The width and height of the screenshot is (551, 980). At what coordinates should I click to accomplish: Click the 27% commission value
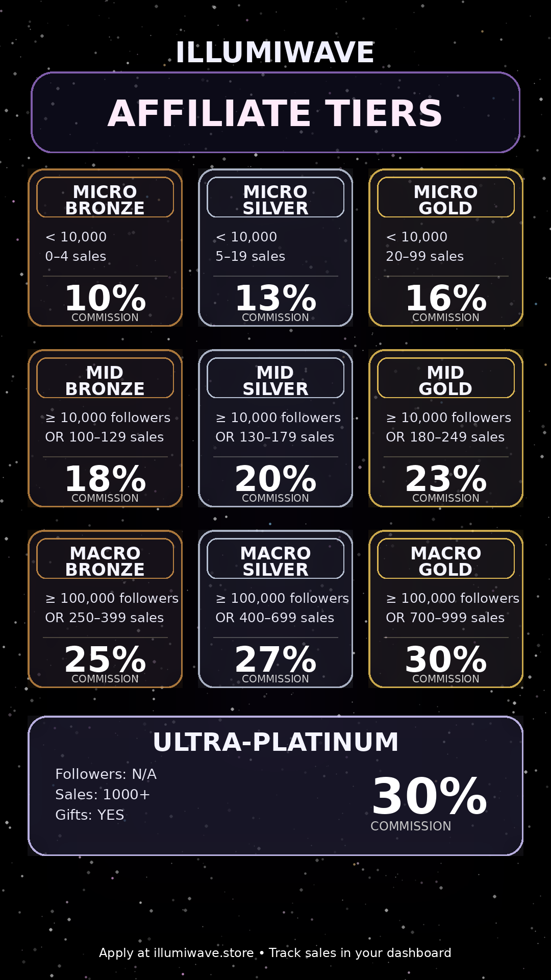point(275,660)
